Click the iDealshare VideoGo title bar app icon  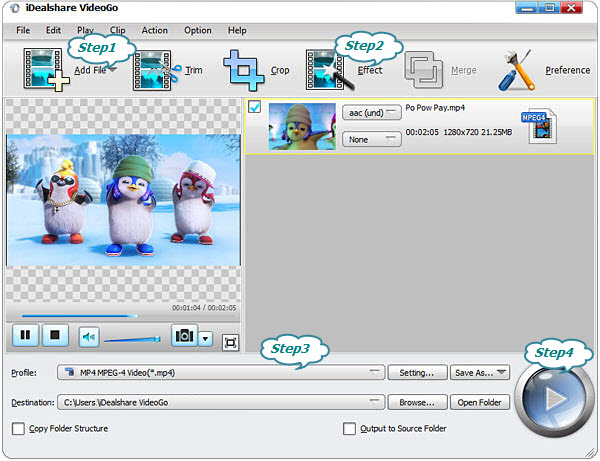click(15, 8)
